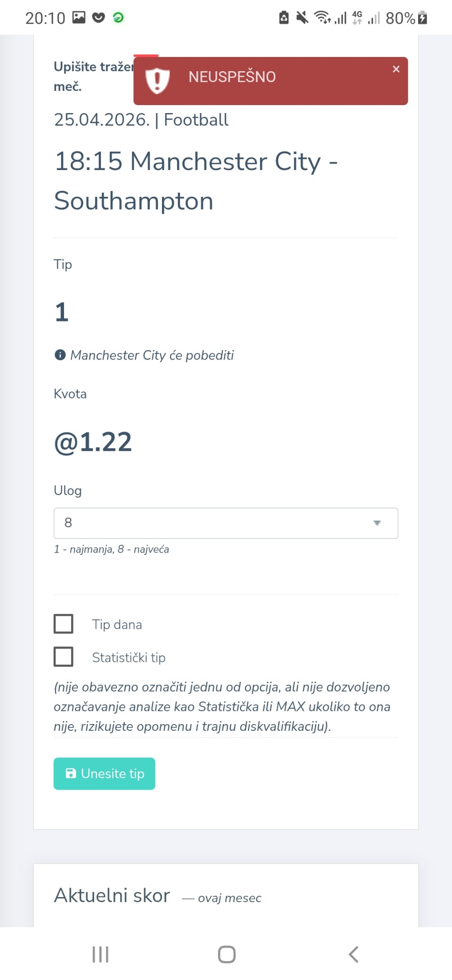This screenshot has width=452, height=980.
Task: Open the recent apps overview
Action: (x=100, y=954)
